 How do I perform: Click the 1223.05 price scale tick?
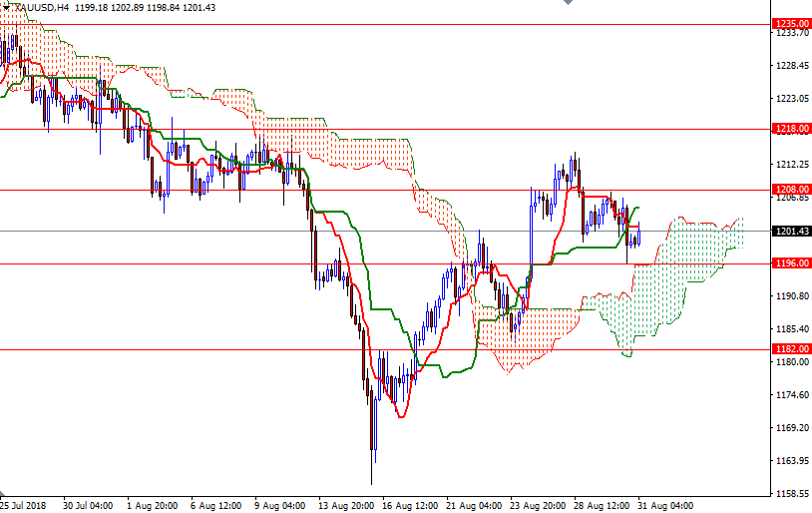pos(790,99)
